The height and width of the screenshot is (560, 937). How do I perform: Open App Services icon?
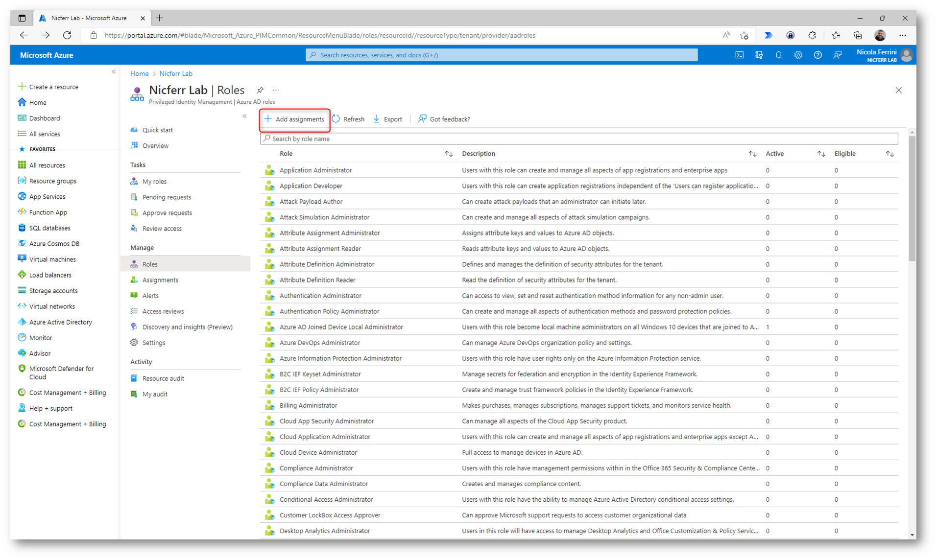tap(22, 196)
